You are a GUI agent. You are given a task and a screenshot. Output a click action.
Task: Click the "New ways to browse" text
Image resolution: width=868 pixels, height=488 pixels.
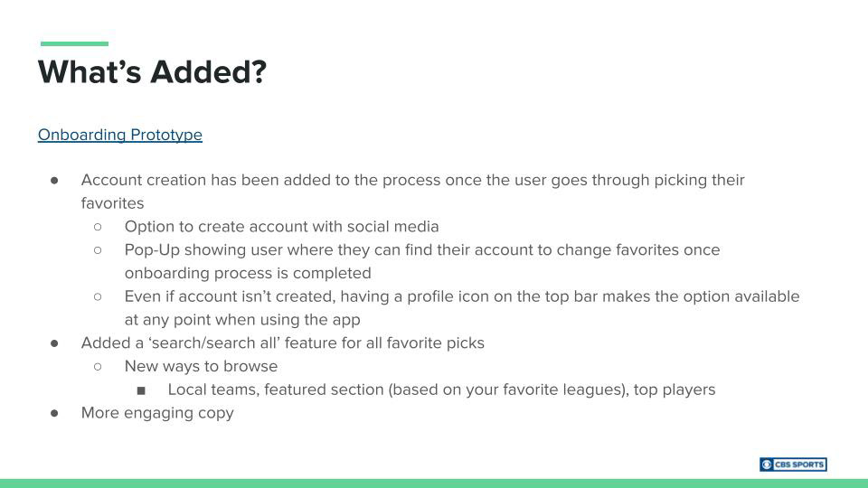tap(201, 366)
